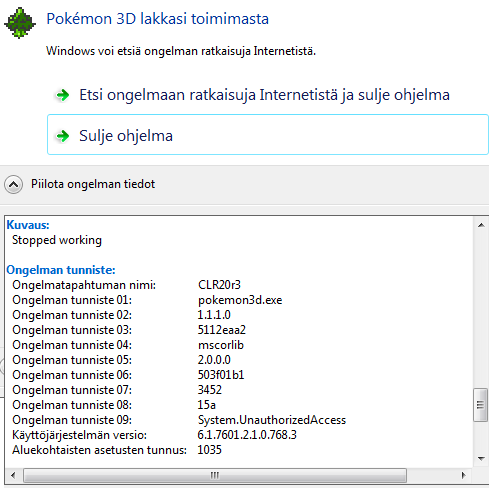Image resolution: width=494 pixels, height=489 pixels.
Task: Click the Stopped working description
Action: point(57,240)
